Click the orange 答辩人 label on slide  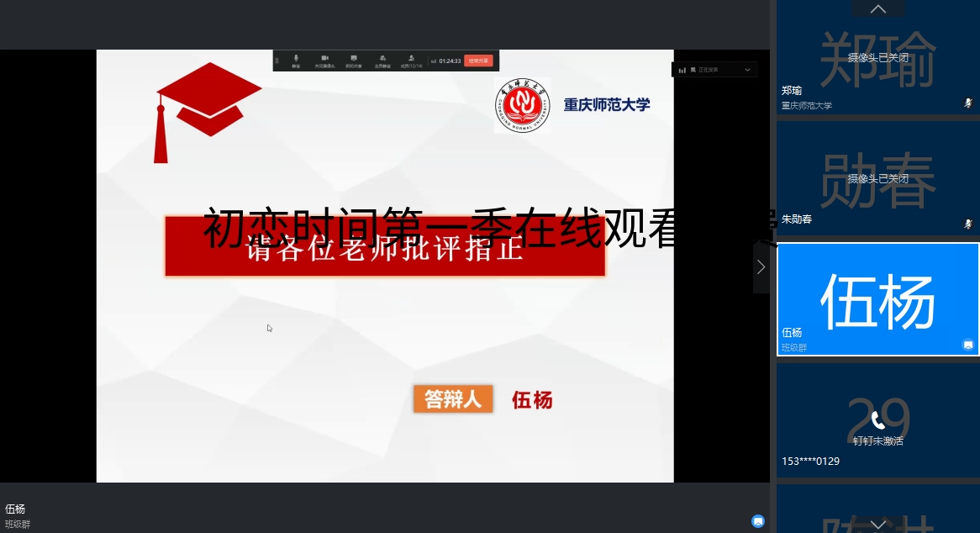(x=453, y=399)
